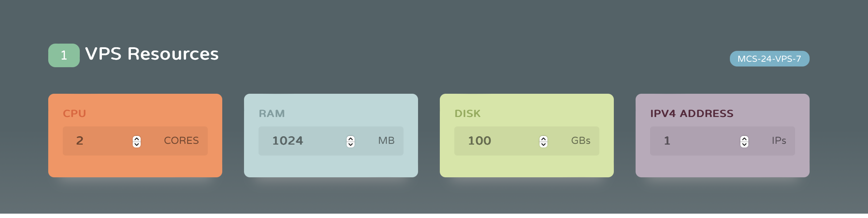Increment the IPv4 address count
The image size is (868, 218).
coord(744,138)
